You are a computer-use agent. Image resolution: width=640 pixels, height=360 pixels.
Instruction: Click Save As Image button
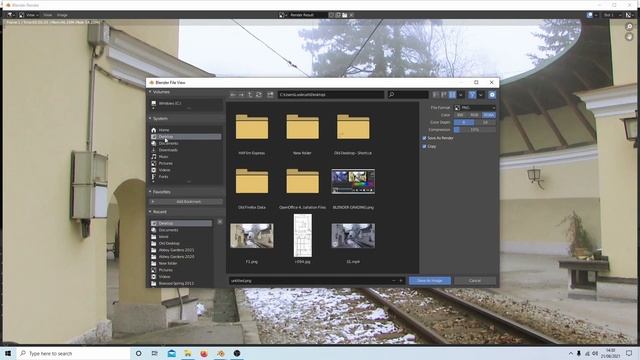point(430,280)
